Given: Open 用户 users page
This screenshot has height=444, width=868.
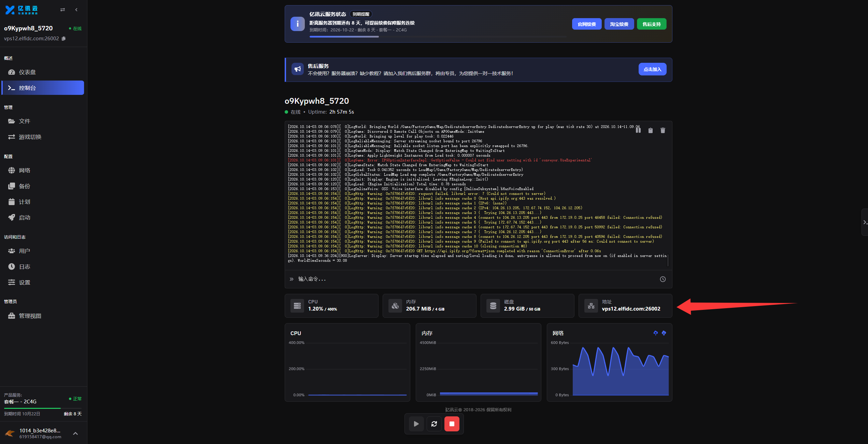Looking at the screenshot, I should pos(43,251).
